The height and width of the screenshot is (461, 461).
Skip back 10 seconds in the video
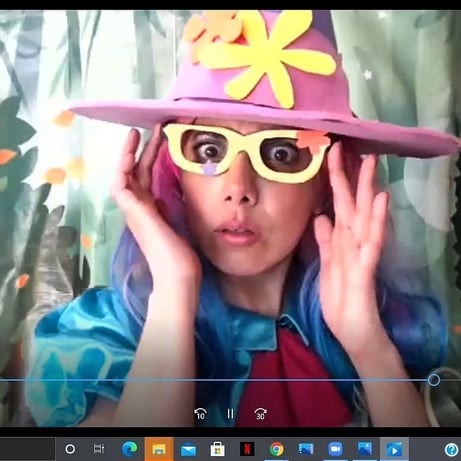click(200, 414)
